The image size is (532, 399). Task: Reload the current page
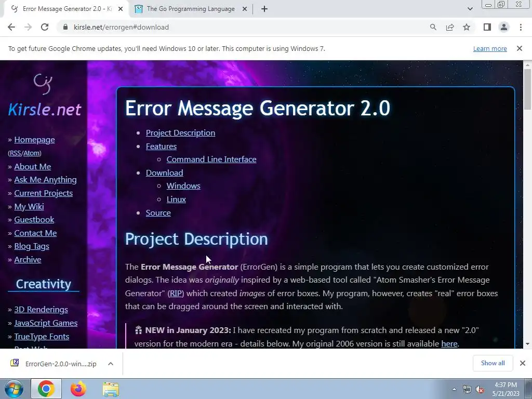point(45,27)
